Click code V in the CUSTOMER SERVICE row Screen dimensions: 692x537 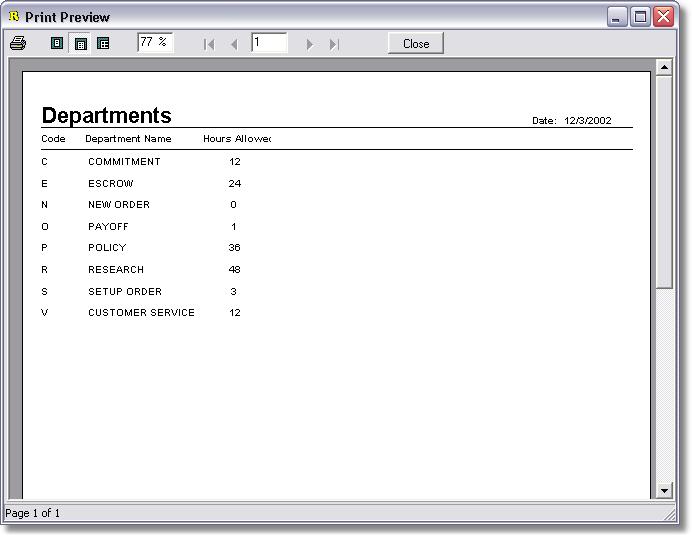(45, 313)
